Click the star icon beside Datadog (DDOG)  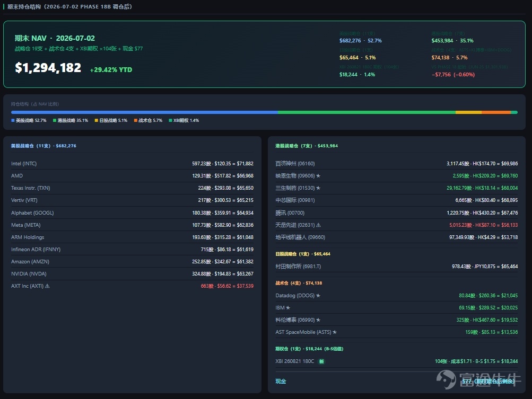click(318, 295)
